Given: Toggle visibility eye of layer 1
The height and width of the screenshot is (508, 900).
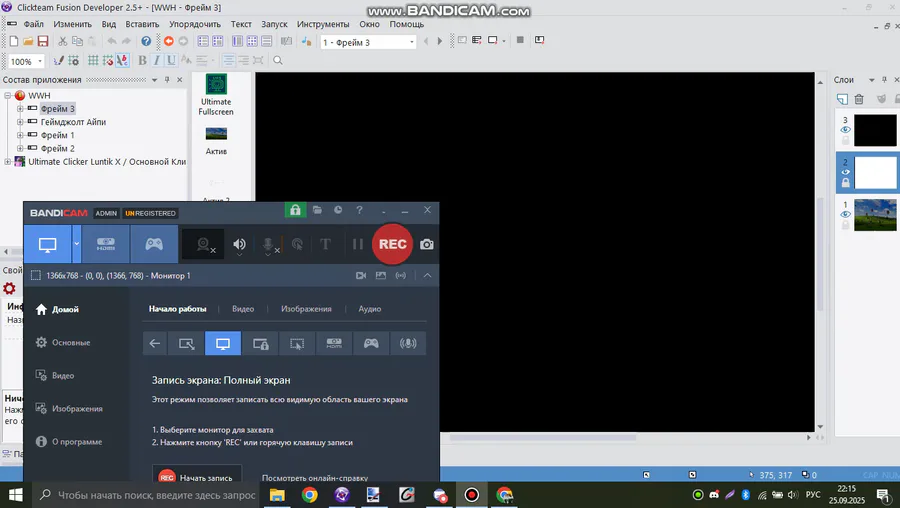Looking at the screenshot, I should tap(845, 215).
